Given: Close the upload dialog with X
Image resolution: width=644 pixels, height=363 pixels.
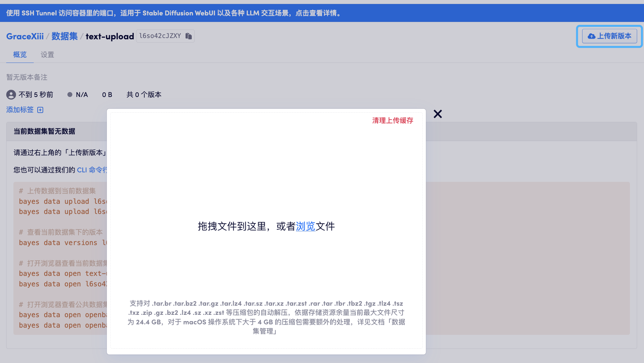Looking at the screenshot, I should pyautogui.click(x=438, y=114).
